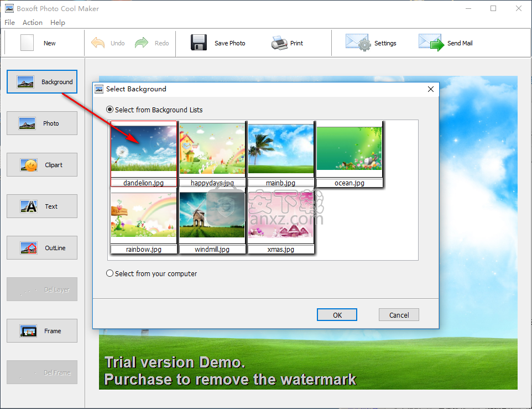The image size is (532, 409).
Task: Click the Undo arrow icon
Action: [x=98, y=43]
